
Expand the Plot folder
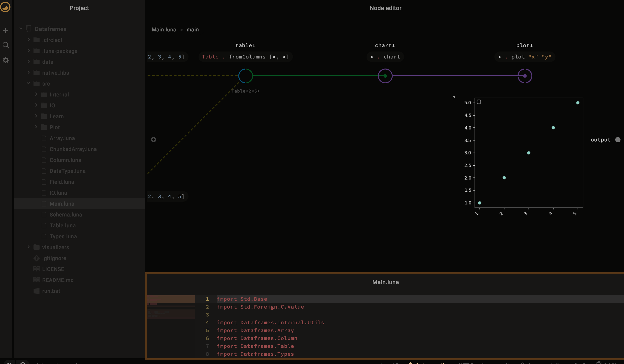click(x=36, y=127)
